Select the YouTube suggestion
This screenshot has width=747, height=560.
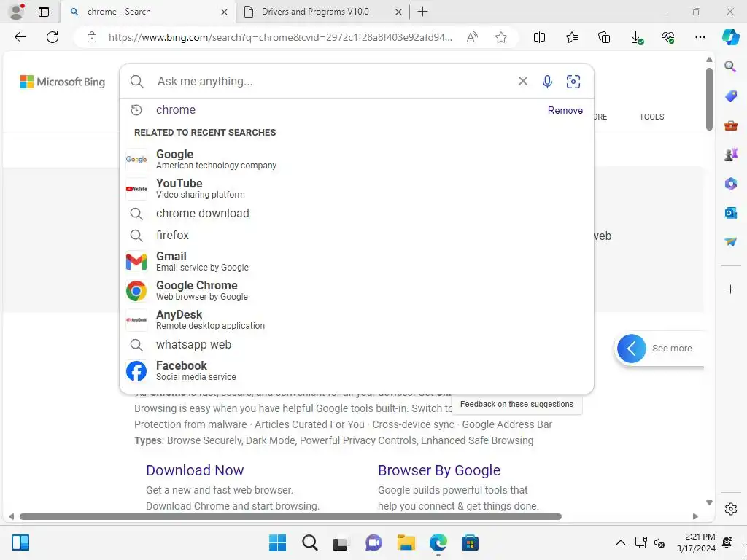[x=356, y=189]
